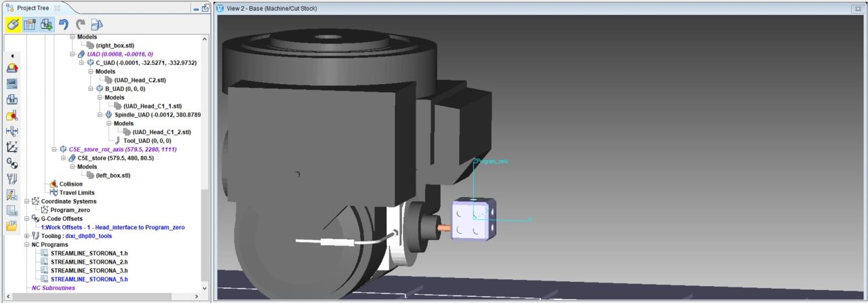Open the collision settings sidebar icon
Image resolution: width=868 pixels, height=303 pixels.
tap(12, 115)
